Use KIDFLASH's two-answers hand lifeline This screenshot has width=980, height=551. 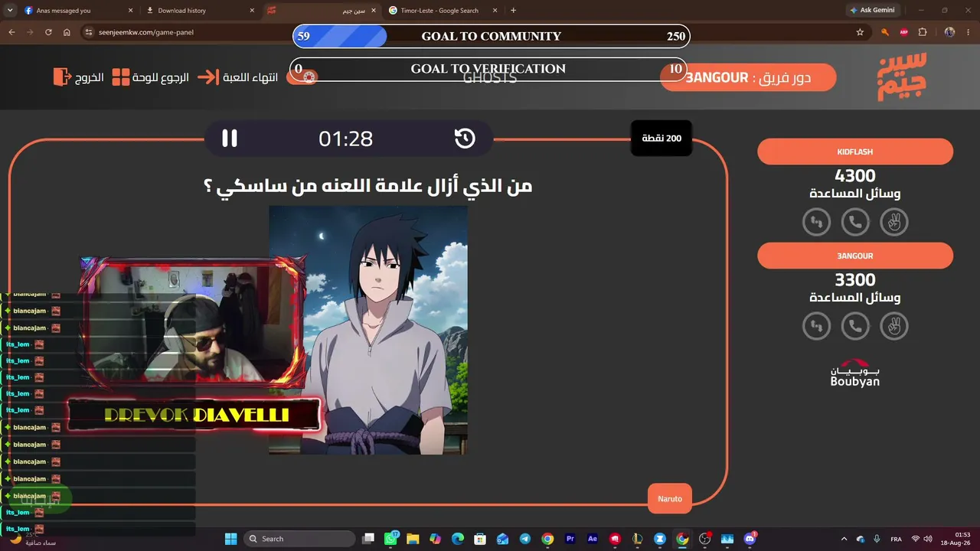tap(893, 223)
